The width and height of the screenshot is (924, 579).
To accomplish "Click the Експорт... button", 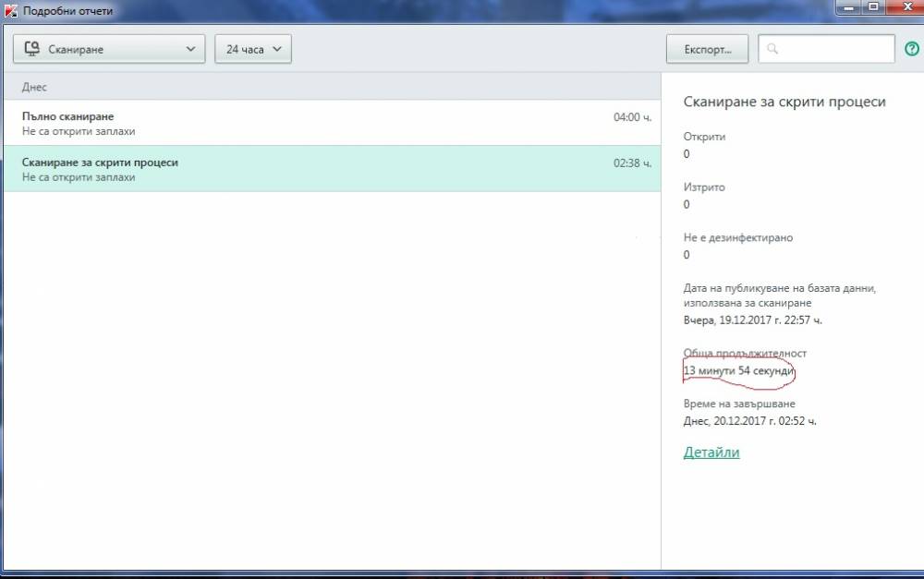I will coord(707,49).
